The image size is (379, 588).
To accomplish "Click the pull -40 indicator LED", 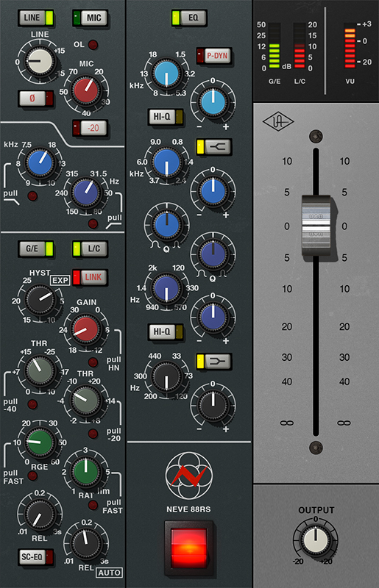I will click(x=32, y=404).
